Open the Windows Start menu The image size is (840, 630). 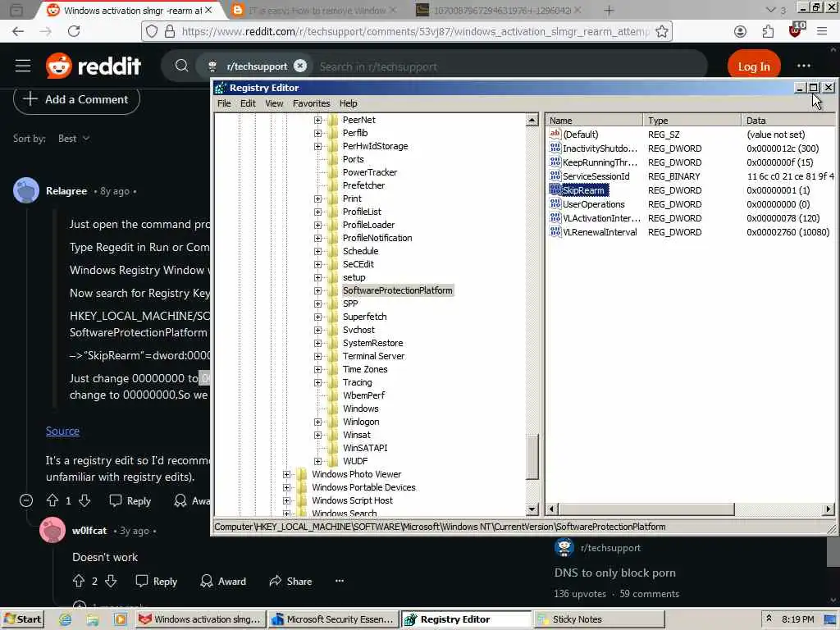22,619
